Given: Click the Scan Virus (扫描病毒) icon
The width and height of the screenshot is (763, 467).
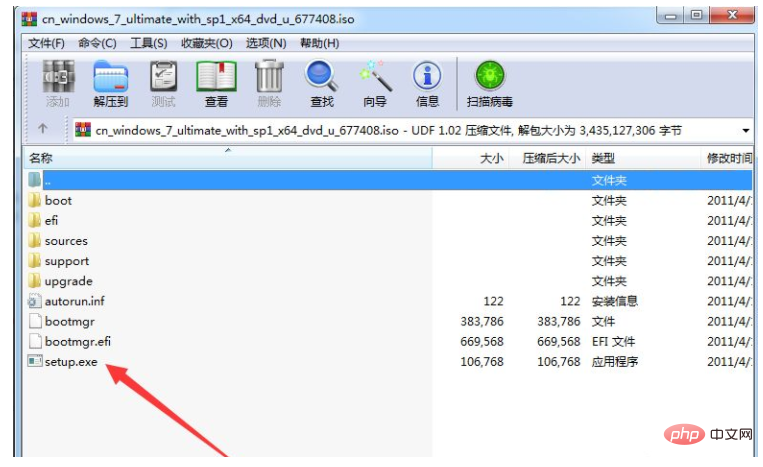Looking at the screenshot, I should click(x=490, y=77).
